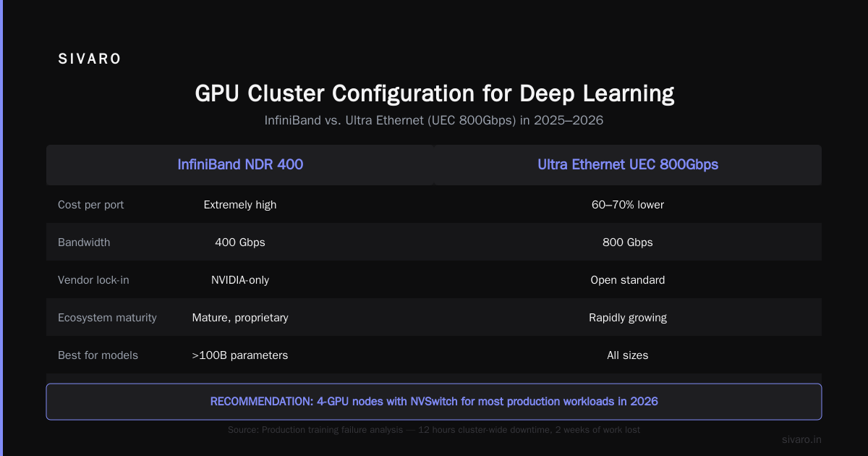Click the InfiniBand vs. Ultra Ethernet subtitle
This screenshot has width=868, height=456.
pyautogui.click(x=434, y=121)
